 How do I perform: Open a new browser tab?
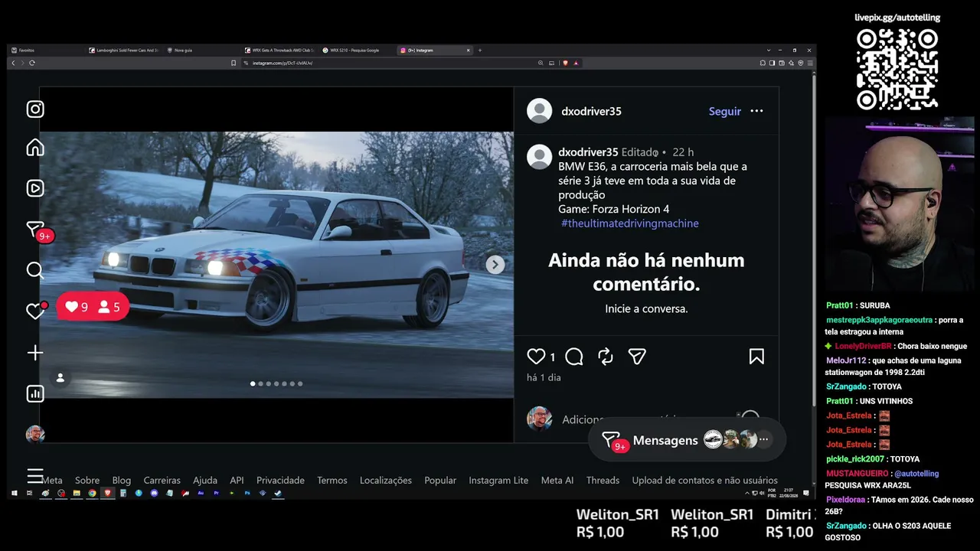[480, 51]
